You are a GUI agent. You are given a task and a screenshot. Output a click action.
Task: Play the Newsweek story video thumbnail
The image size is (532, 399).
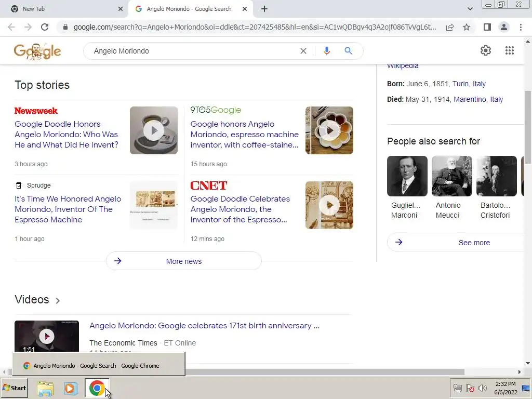pos(154,130)
